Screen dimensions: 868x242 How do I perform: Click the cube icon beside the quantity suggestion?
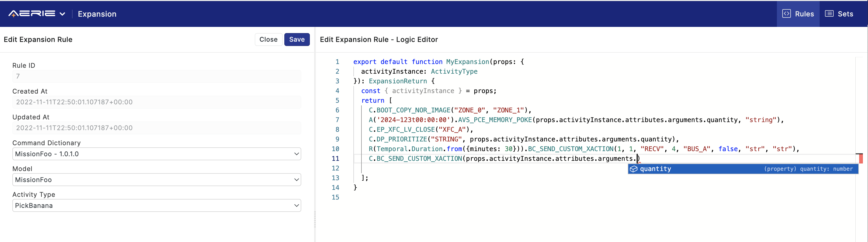634,169
